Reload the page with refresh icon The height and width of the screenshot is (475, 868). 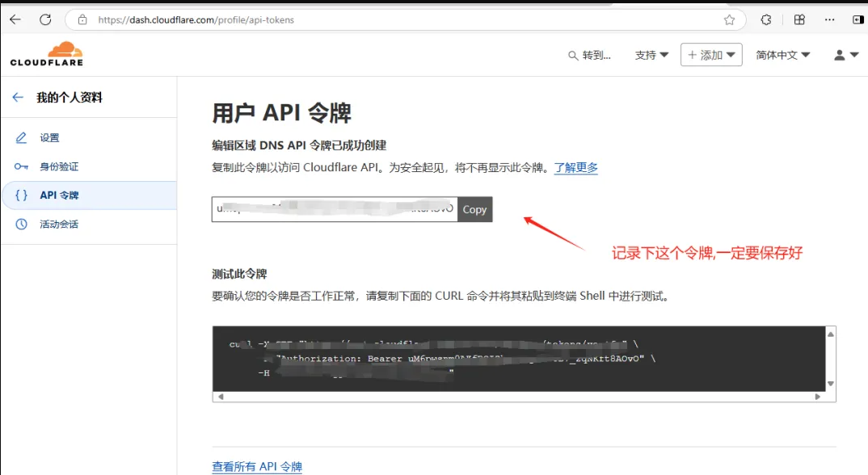(45, 20)
